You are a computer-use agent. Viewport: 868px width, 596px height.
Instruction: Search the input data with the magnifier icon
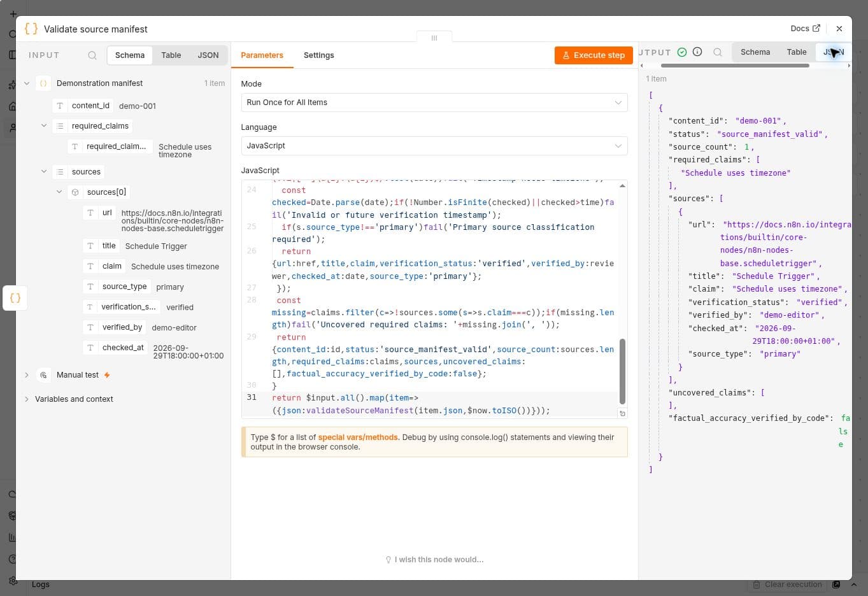(92, 55)
